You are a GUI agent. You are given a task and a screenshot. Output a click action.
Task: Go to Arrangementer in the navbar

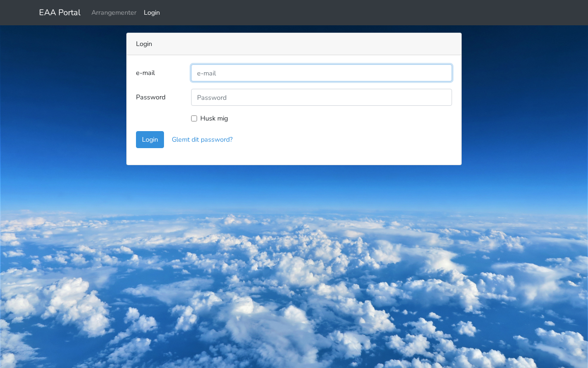[114, 12]
